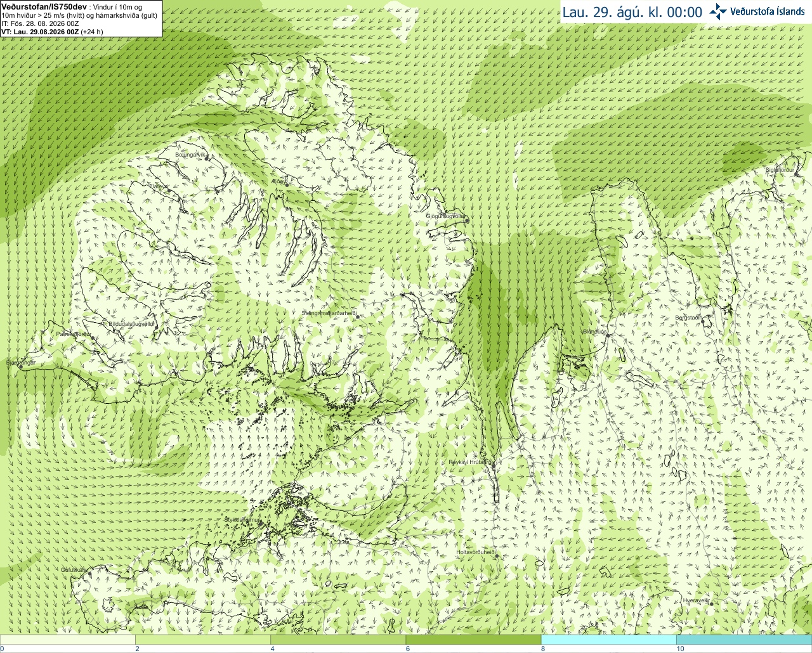Click the Holtavörðuheiði station label
This screenshot has height=653, width=812.
[476, 552]
